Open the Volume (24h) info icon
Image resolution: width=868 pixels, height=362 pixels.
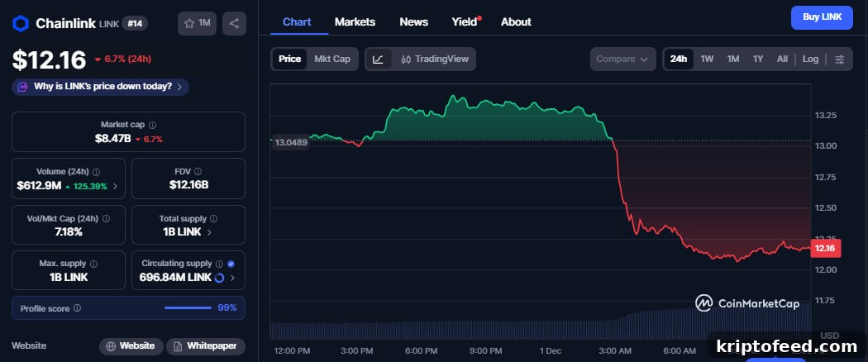[97, 172]
